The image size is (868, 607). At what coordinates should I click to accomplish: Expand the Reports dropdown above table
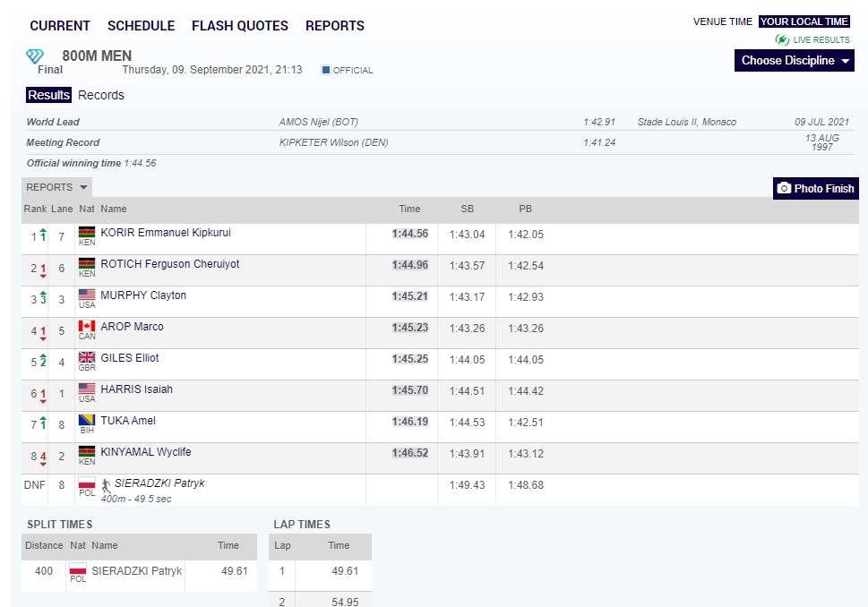pyautogui.click(x=56, y=187)
